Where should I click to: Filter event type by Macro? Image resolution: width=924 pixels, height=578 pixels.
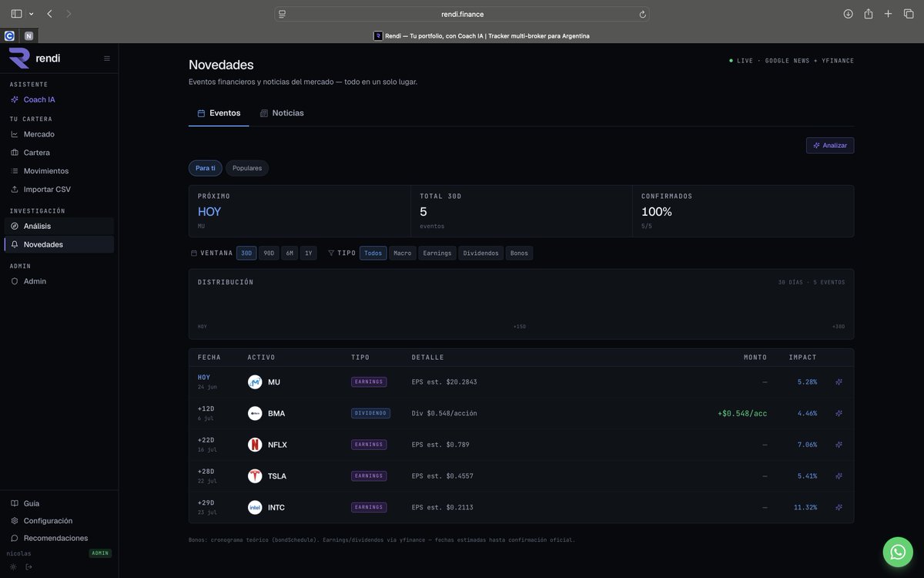point(402,253)
